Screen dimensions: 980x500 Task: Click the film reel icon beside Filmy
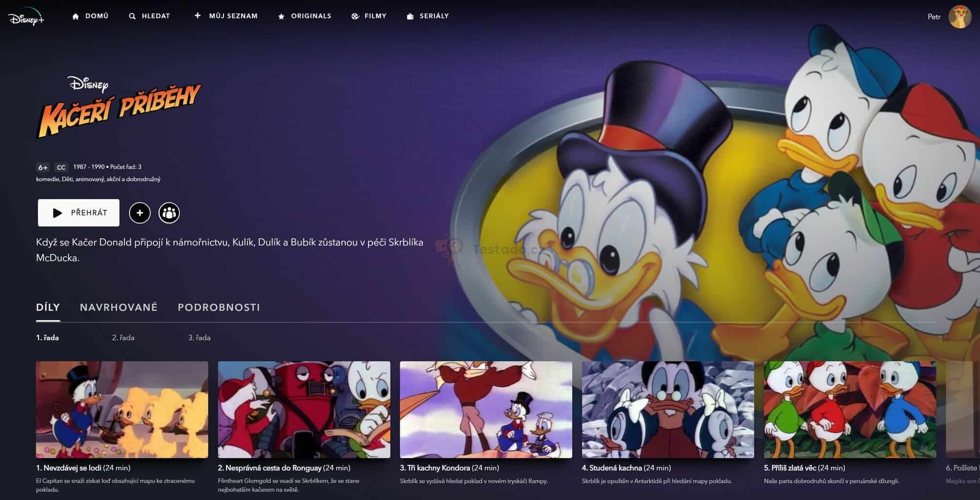pyautogui.click(x=355, y=16)
